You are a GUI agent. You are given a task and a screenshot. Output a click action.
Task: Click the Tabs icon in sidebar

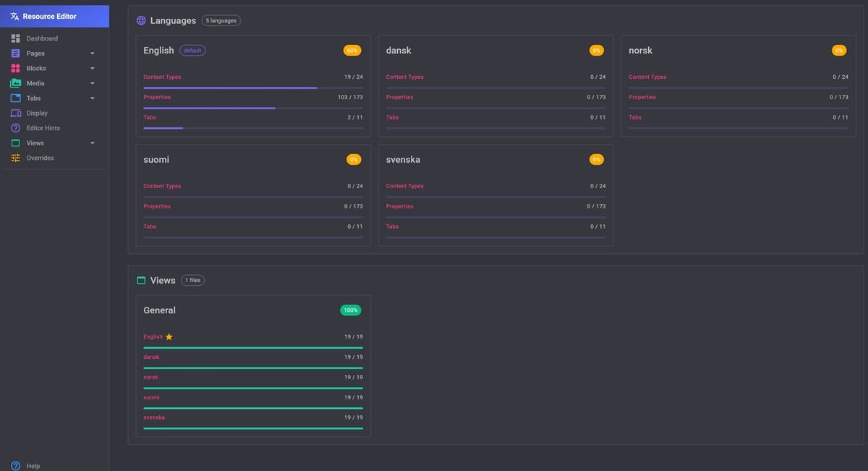pyautogui.click(x=15, y=98)
